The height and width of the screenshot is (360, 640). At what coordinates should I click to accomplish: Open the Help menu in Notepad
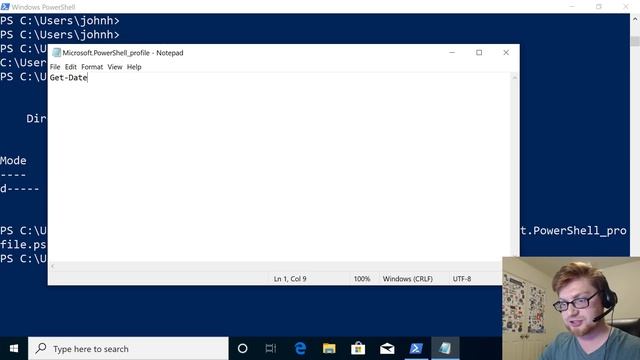134,67
